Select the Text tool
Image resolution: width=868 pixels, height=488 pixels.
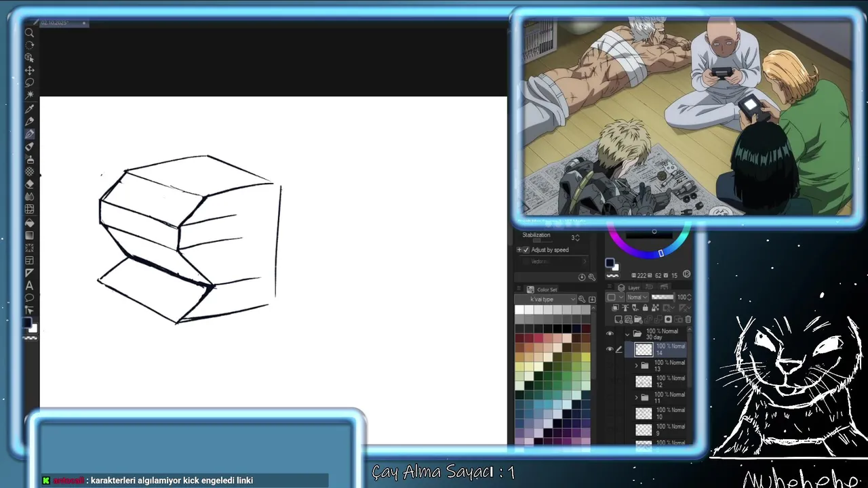pos(29,285)
